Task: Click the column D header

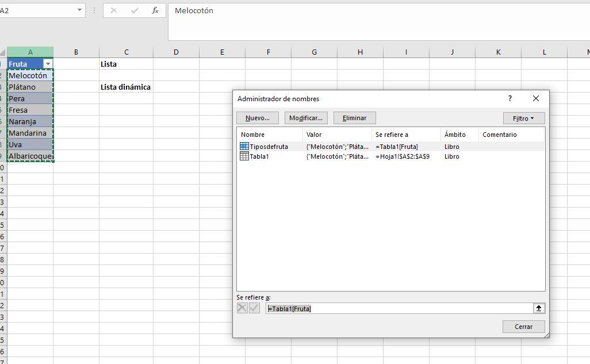Action: (x=176, y=52)
